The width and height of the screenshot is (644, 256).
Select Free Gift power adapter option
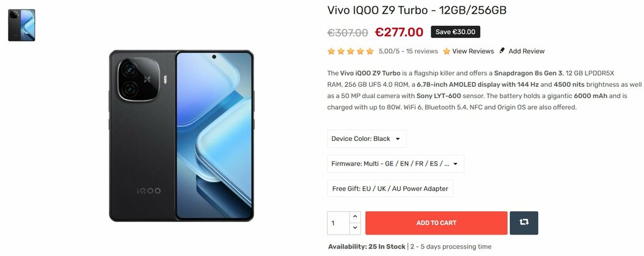point(390,189)
